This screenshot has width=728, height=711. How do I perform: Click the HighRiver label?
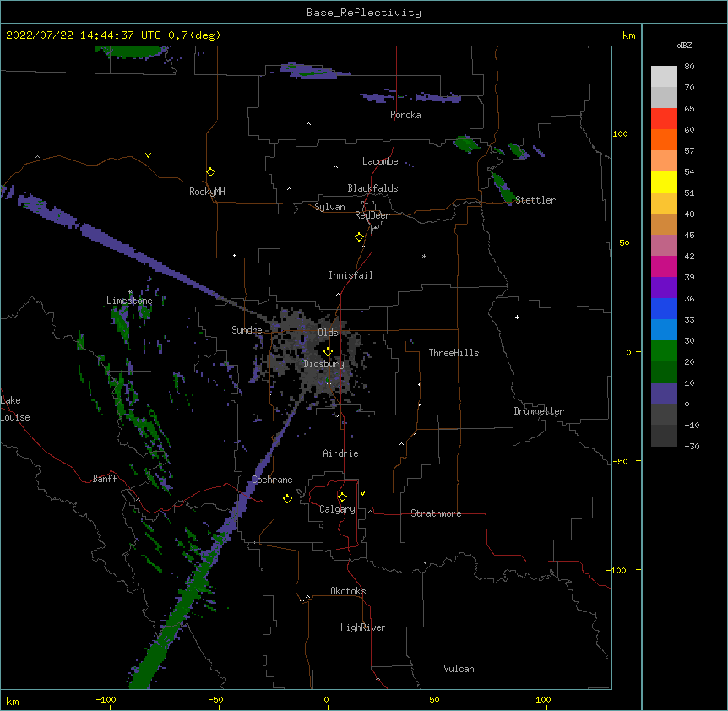(x=363, y=627)
